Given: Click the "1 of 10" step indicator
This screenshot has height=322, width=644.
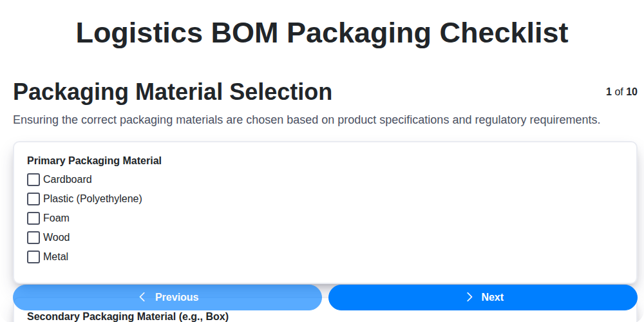Looking at the screenshot, I should coord(621,92).
